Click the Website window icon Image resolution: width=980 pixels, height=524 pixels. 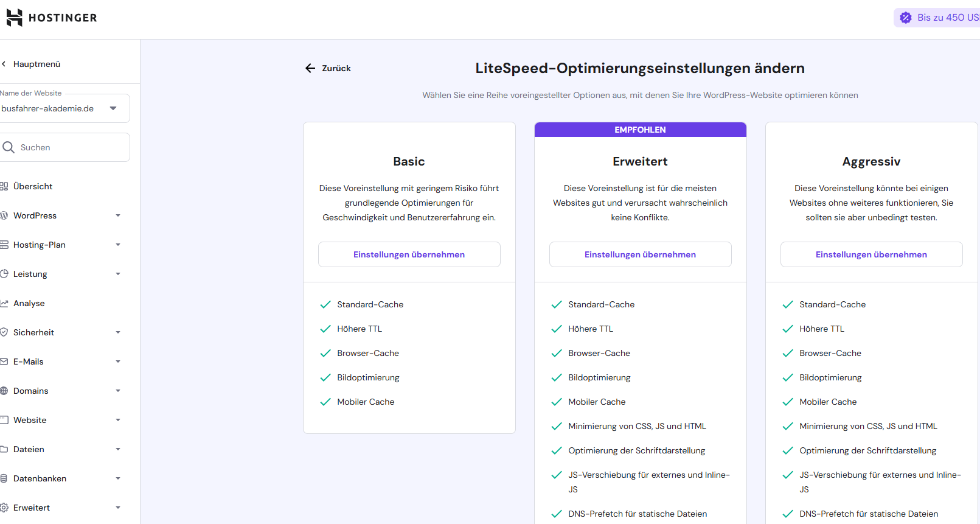click(4, 420)
